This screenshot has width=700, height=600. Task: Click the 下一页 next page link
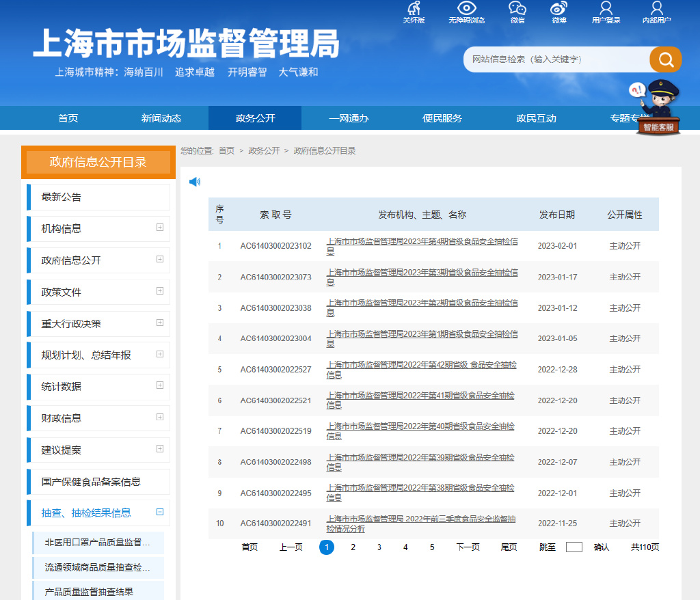coord(468,547)
